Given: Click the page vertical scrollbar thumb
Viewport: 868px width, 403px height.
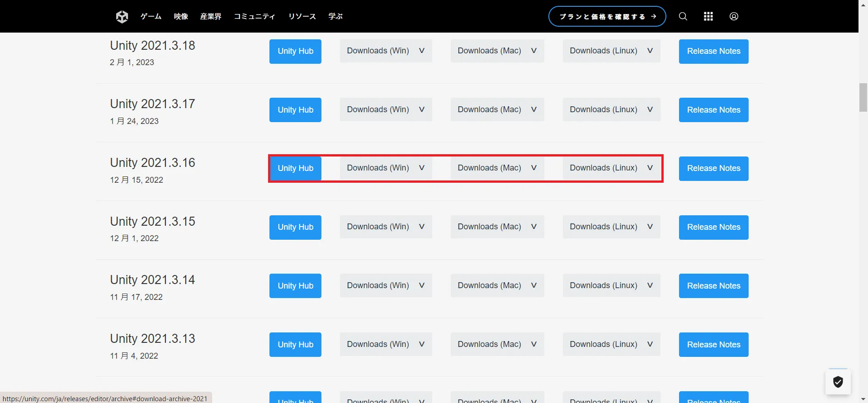Looking at the screenshot, I should click(x=863, y=97).
